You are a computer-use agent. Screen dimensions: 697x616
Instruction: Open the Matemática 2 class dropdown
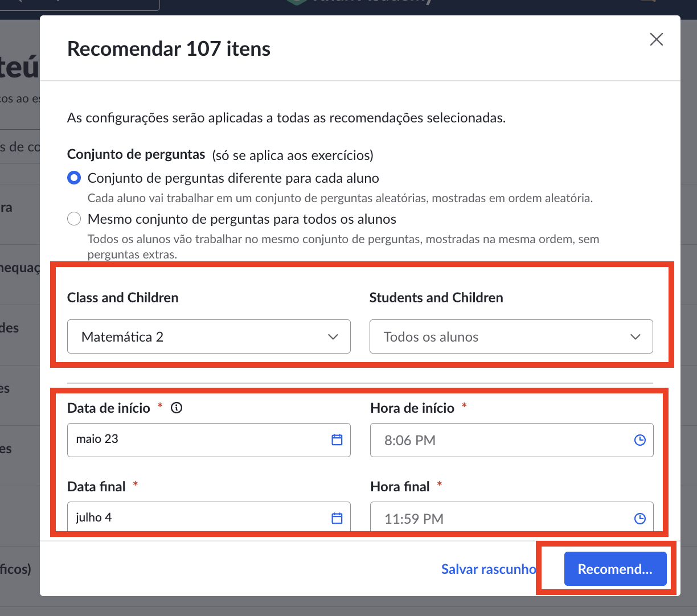tap(209, 336)
